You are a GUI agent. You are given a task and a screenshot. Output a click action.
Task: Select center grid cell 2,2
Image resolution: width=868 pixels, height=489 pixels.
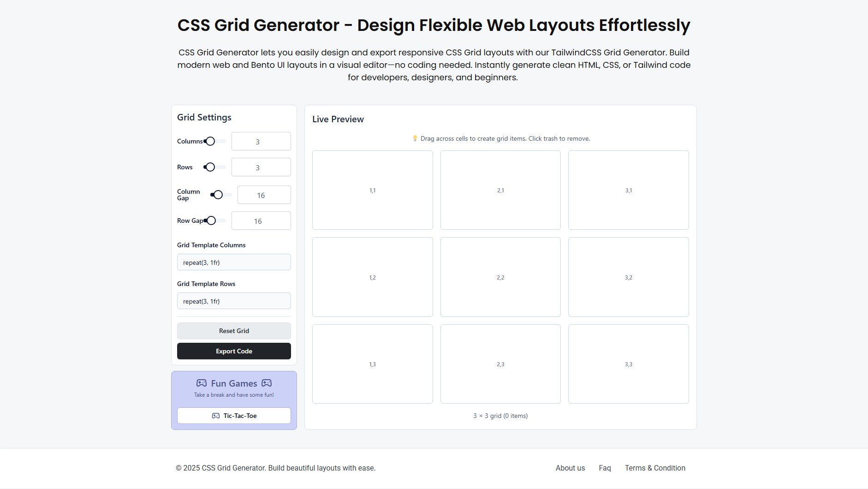tap(500, 277)
